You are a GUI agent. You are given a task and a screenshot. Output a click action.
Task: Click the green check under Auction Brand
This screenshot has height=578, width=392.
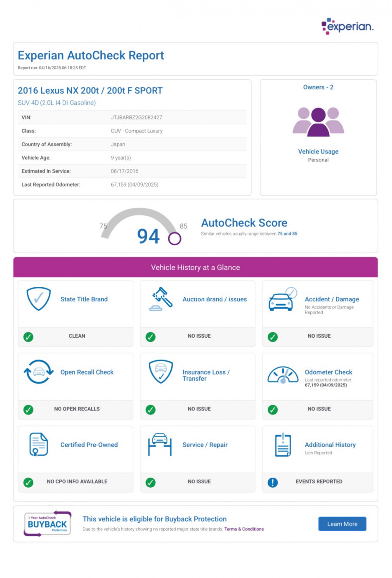[151, 337]
